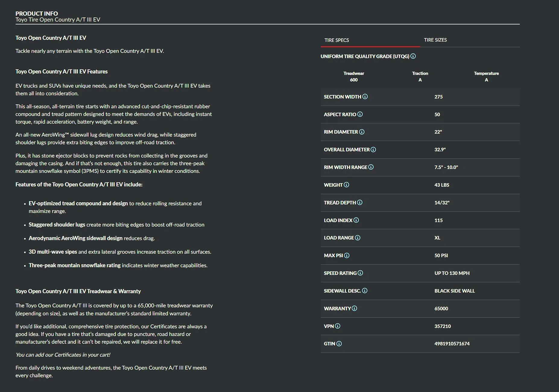
Task: Select the weight value 43 LBS
Action: tap(442, 185)
